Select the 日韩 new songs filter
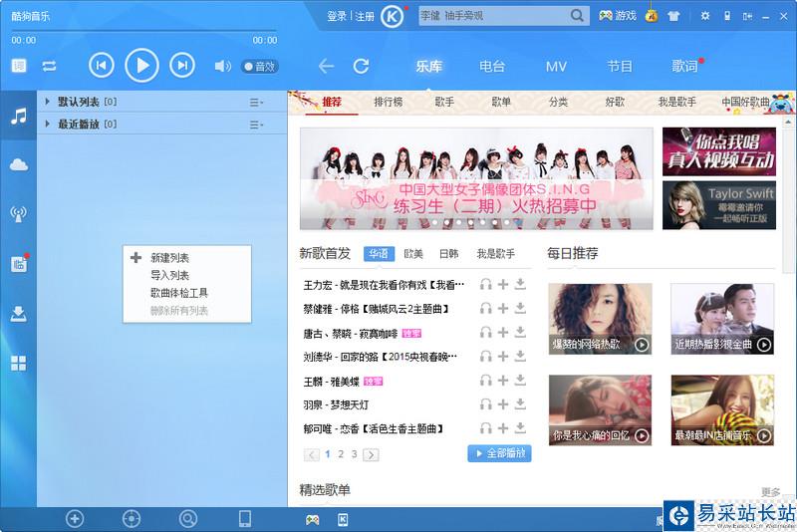Viewport: 797px width, 532px height. click(x=449, y=254)
